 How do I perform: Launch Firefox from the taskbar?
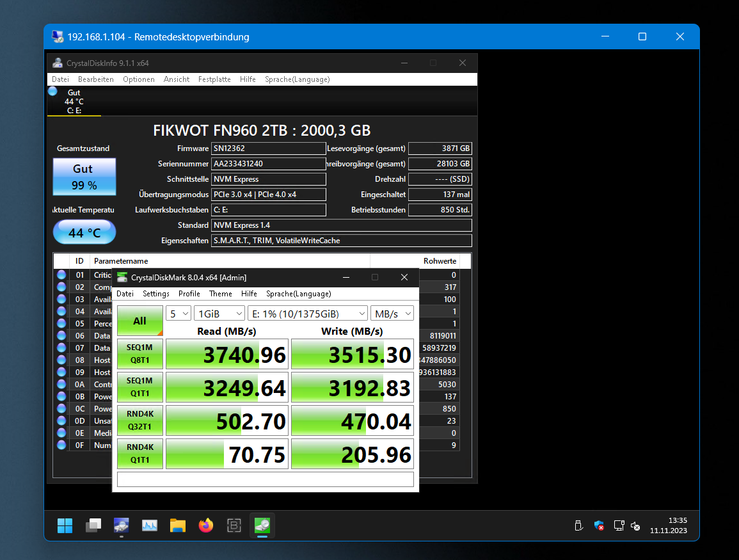[x=206, y=525]
